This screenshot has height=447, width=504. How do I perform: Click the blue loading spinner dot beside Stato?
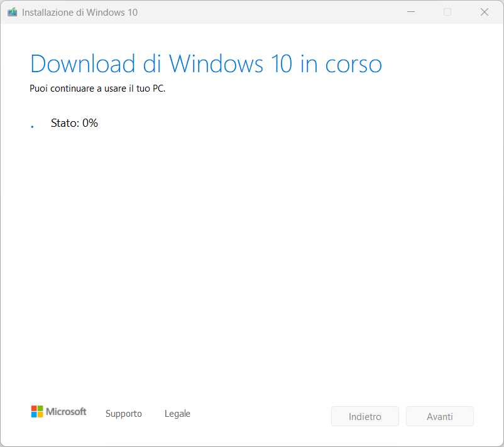pos(32,127)
